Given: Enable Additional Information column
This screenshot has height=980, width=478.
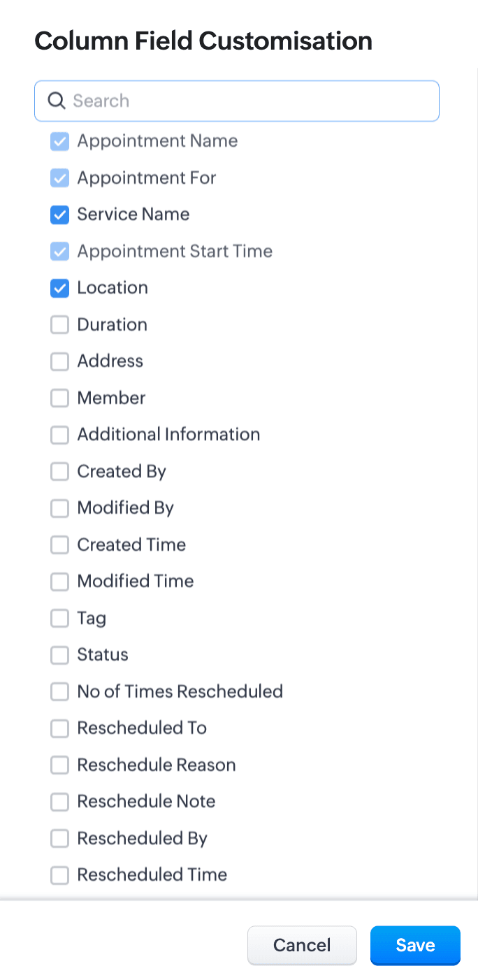Looking at the screenshot, I should tap(60, 435).
